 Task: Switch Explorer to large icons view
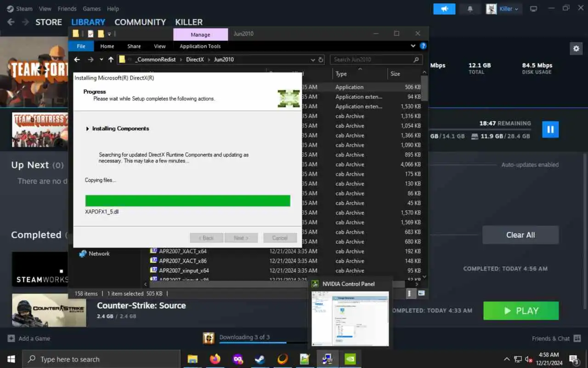tap(421, 293)
